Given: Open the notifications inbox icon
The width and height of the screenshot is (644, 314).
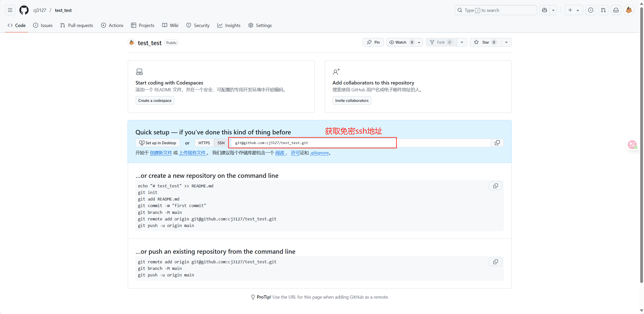Looking at the screenshot, I should click(x=616, y=10).
